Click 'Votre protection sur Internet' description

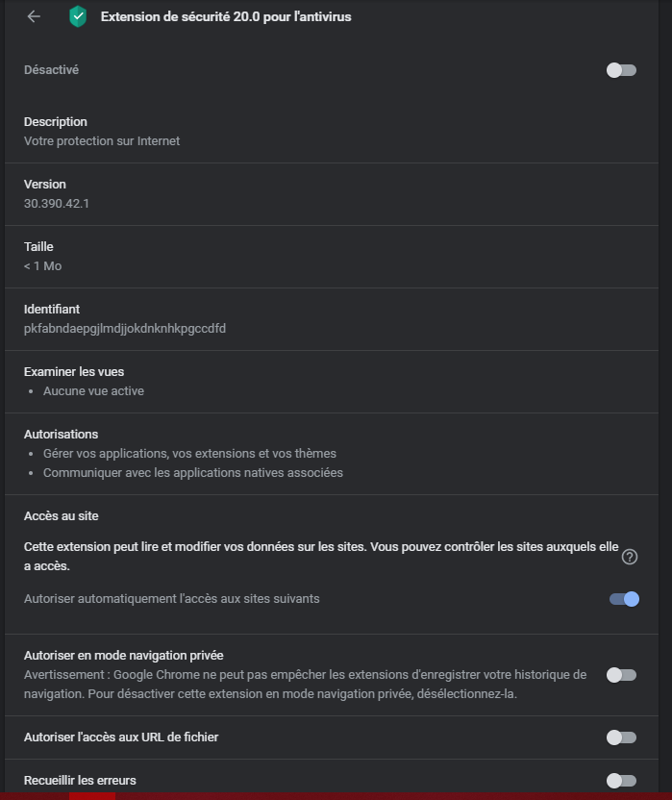[x=102, y=140]
